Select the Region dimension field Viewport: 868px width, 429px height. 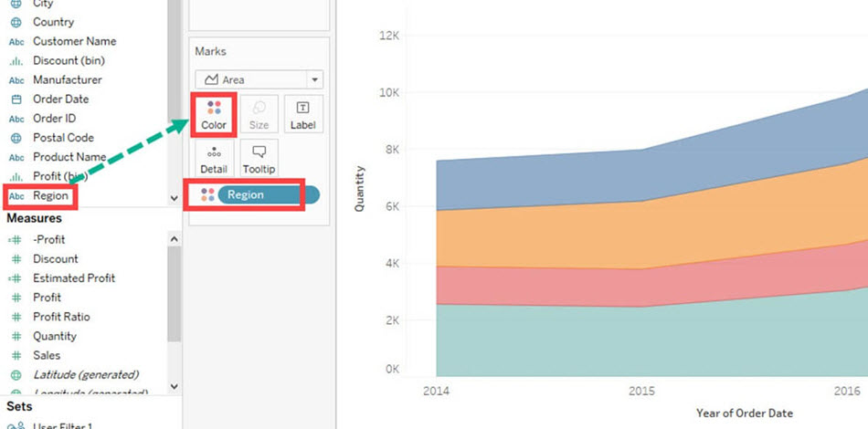[50, 195]
